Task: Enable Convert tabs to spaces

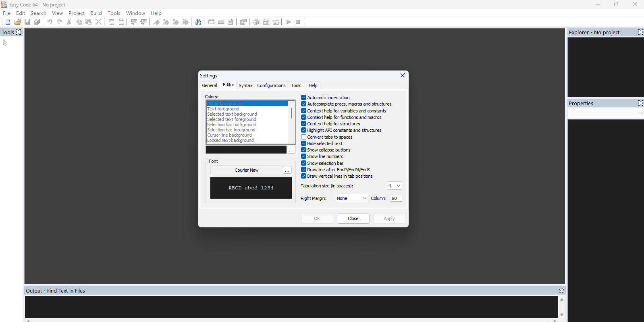Action: tap(304, 137)
